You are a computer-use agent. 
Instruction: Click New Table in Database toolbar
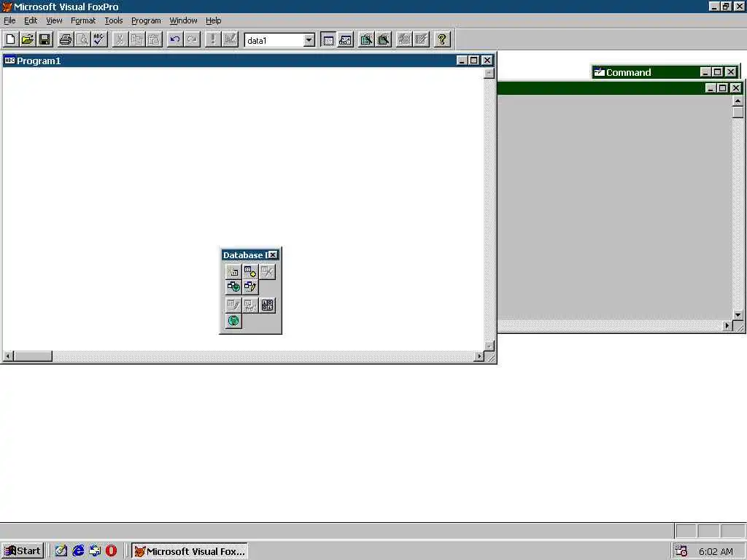(x=233, y=271)
